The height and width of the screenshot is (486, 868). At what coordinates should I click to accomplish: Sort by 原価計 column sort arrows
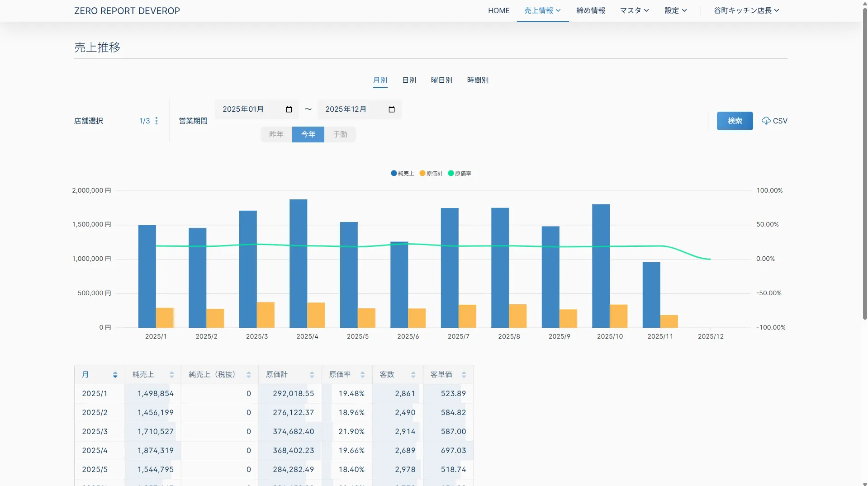pyautogui.click(x=312, y=375)
